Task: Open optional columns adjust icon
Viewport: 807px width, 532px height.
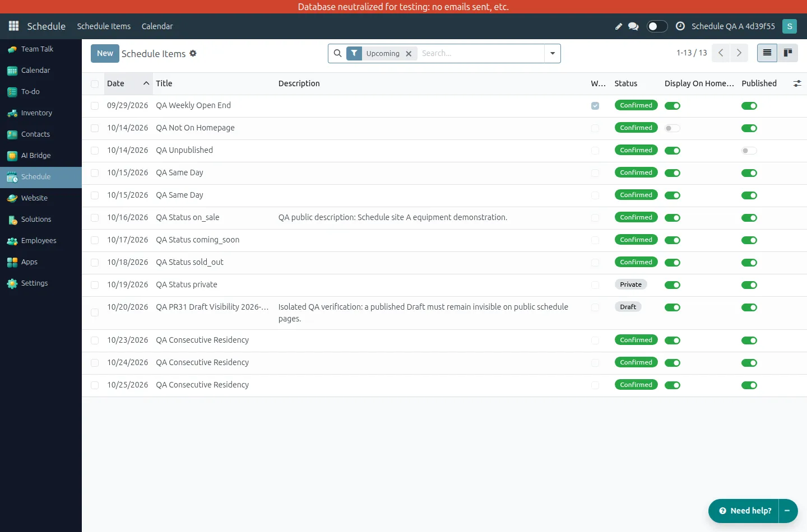Action: [797, 83]
